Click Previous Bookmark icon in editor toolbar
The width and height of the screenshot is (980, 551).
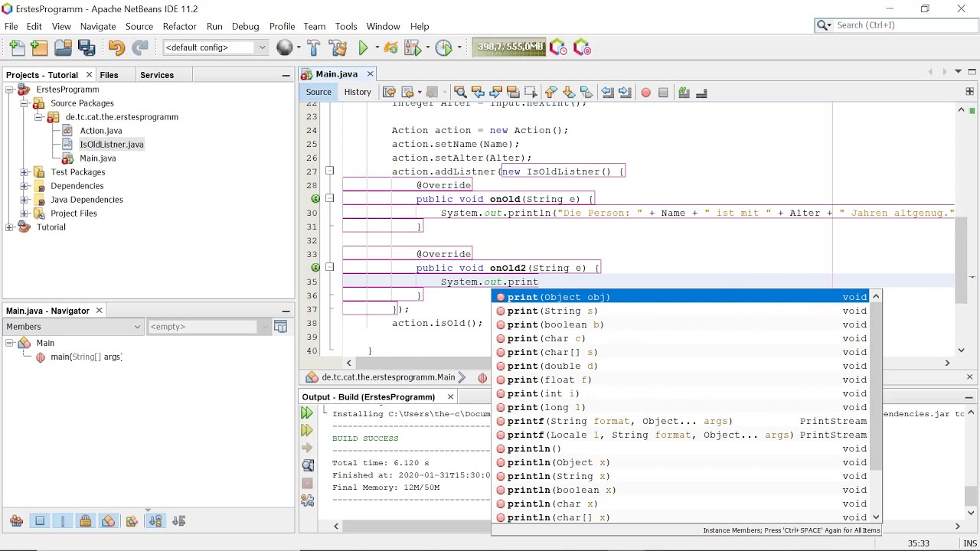pos(551,93)
